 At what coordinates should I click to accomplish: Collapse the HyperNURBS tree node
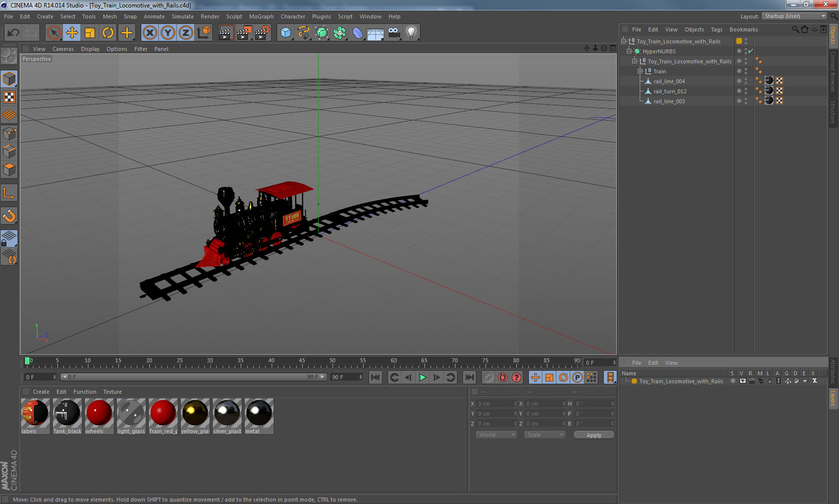coord(629,51)
